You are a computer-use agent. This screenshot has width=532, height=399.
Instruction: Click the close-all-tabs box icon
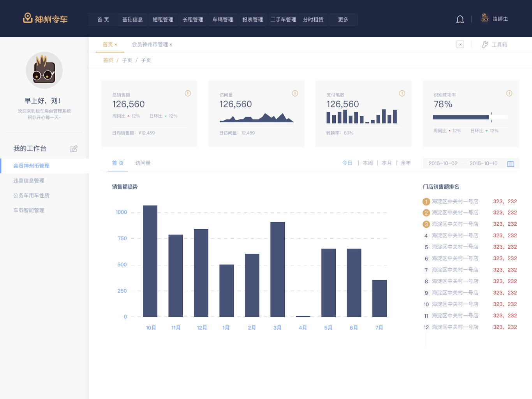click(460, 44)
